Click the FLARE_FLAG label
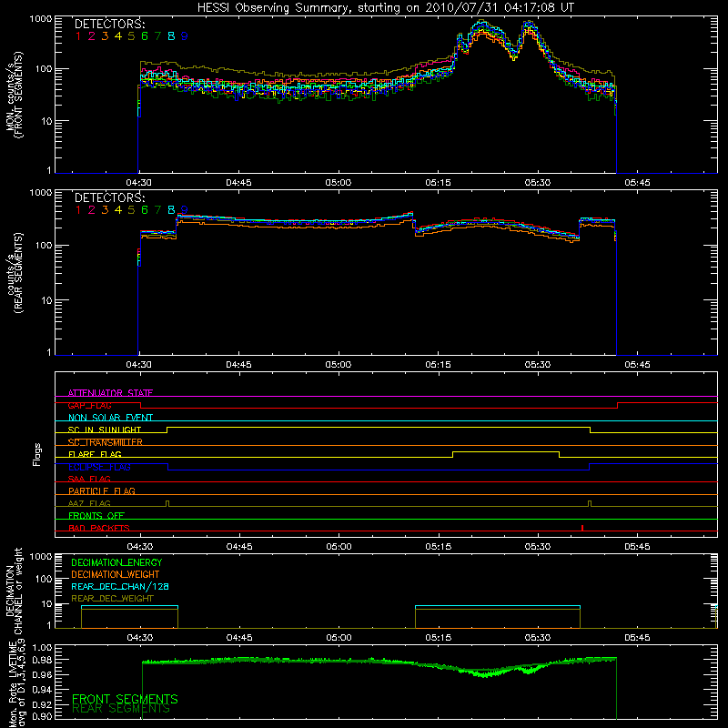This screenshot has height=728, width=728. (x=95, y=454)
